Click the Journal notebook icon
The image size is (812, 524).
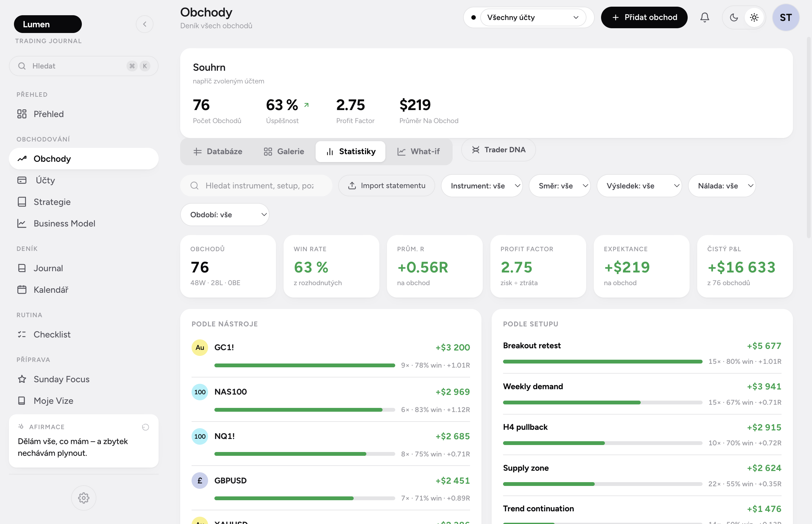click(x=22, y=268)
